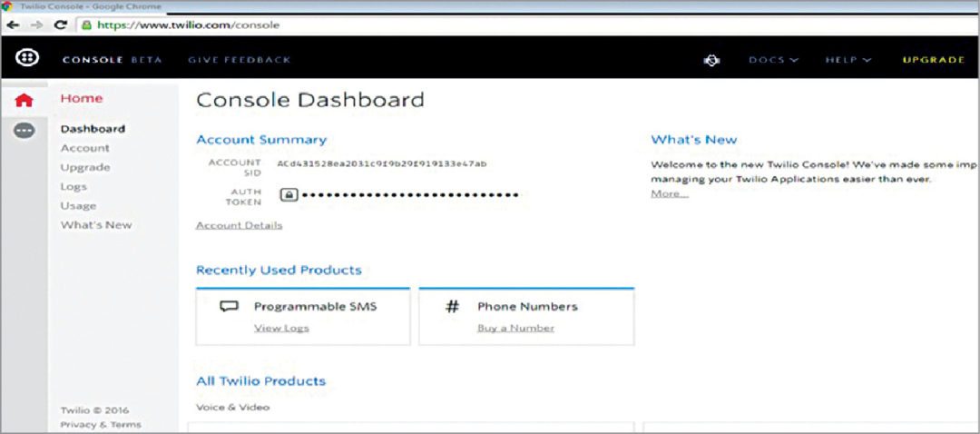The height and width of the screenshot is (434, 980).
Task: Open Logs from the sidebar
Action: [x=73, y=186]
